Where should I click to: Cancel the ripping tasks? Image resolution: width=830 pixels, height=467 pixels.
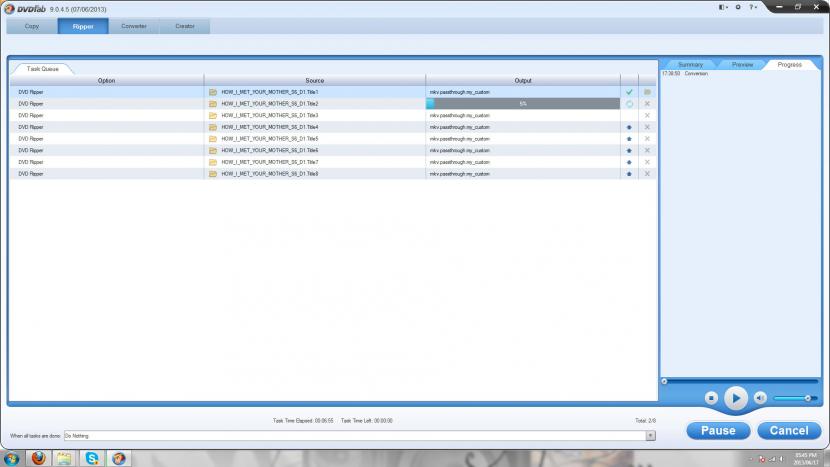pos(789,430)
